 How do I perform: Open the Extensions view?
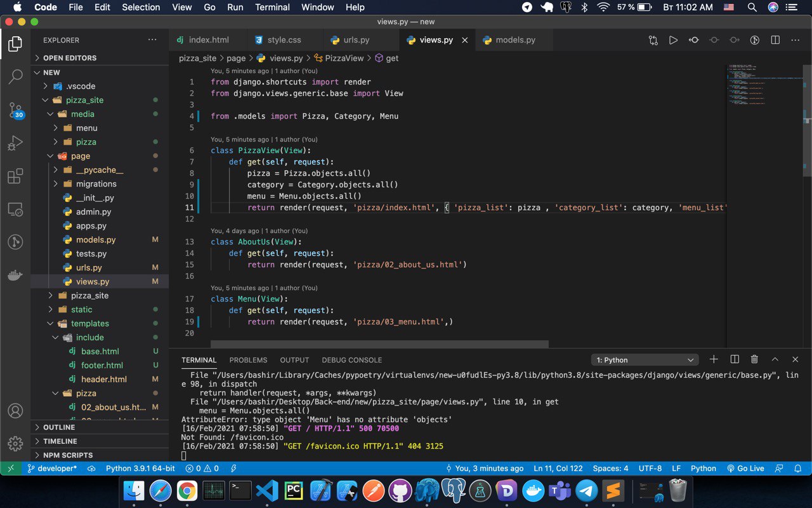[15, 177]
